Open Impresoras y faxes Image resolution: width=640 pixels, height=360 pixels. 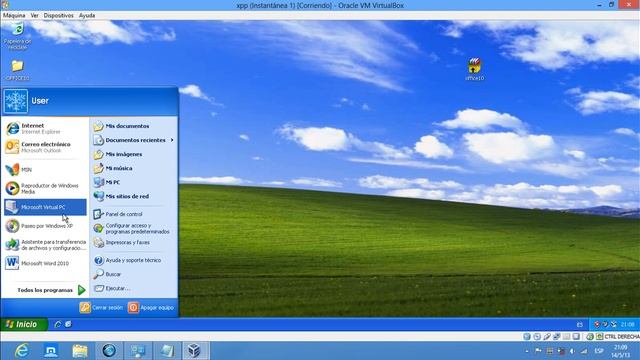(x=134, y=242)
